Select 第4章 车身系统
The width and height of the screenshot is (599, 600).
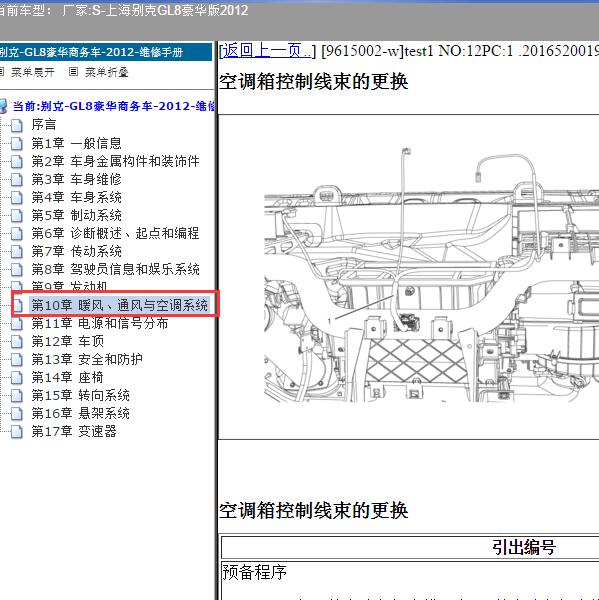coord(77,197)
